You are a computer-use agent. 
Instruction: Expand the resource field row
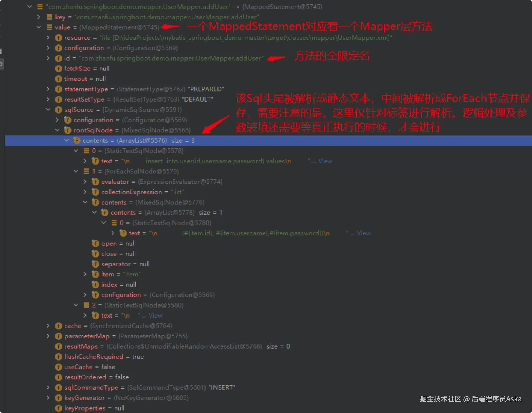(48, 37)
